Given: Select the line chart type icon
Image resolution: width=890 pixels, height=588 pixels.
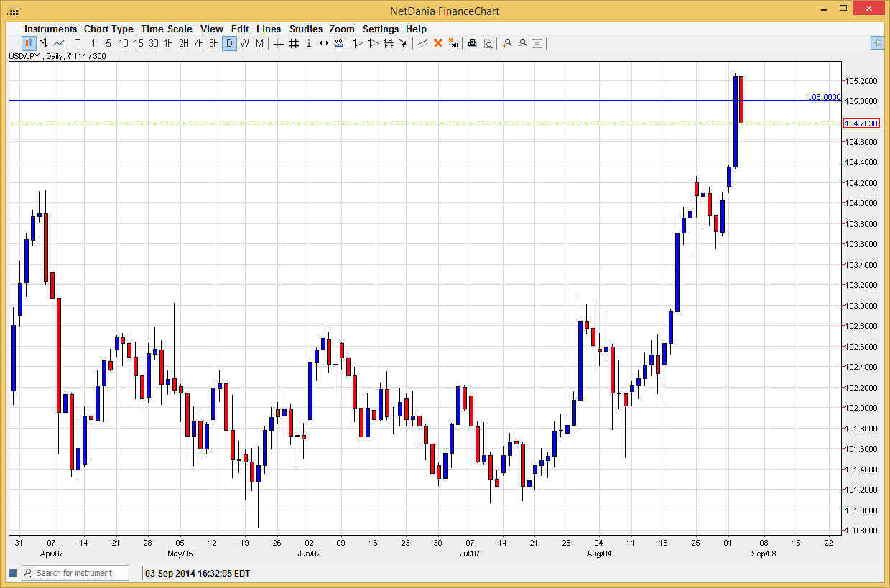Looking at the screenshot, I should point(59,43).
